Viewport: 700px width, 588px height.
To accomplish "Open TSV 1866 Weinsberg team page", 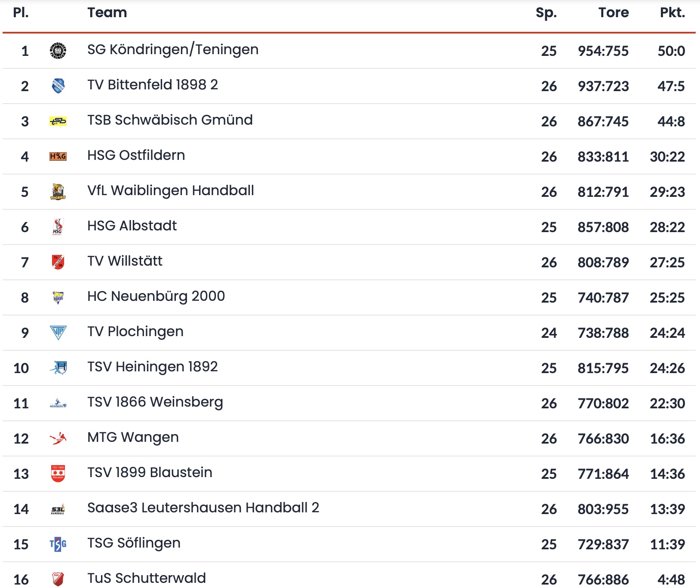I will pos(155,402).
